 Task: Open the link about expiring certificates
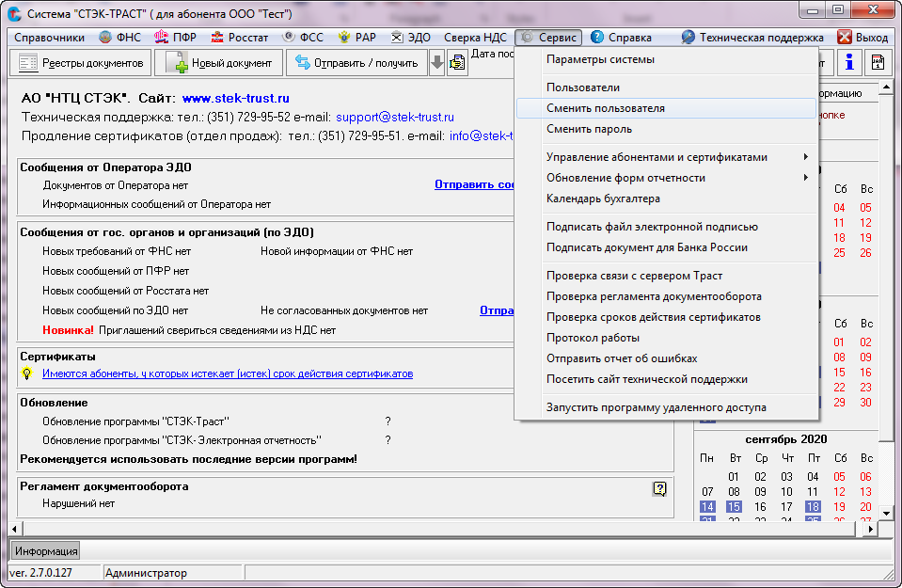pyautogui.click(x=228, y=374)
